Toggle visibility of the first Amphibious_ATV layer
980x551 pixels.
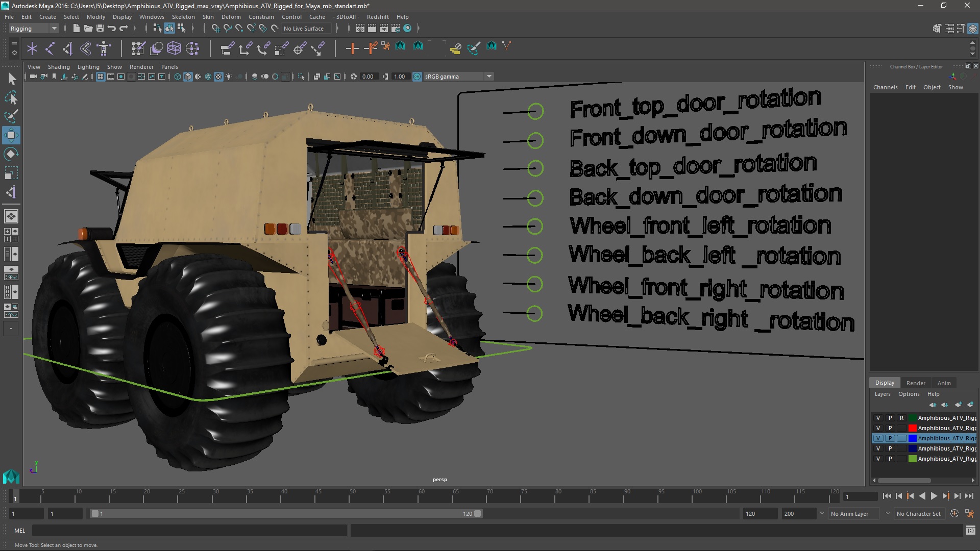click(878, 418)
